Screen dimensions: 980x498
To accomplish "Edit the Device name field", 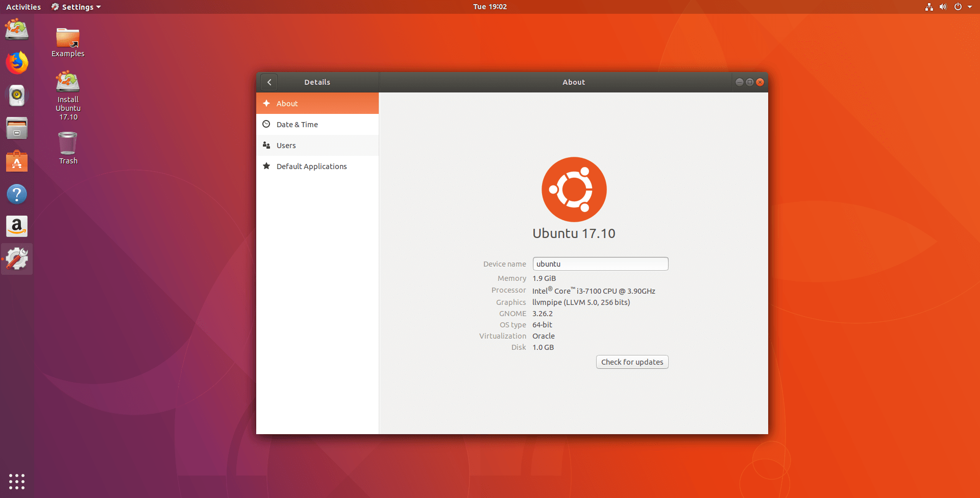I will 600,264.
